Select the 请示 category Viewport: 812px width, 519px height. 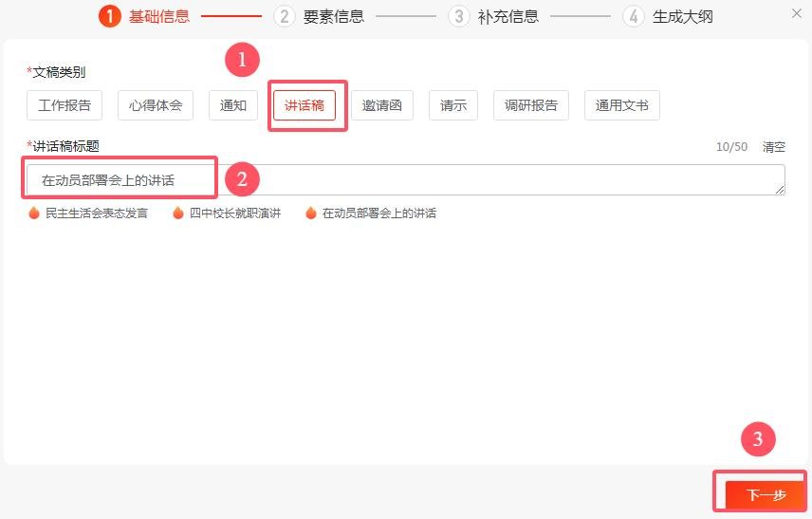click(x=453, y=105)
